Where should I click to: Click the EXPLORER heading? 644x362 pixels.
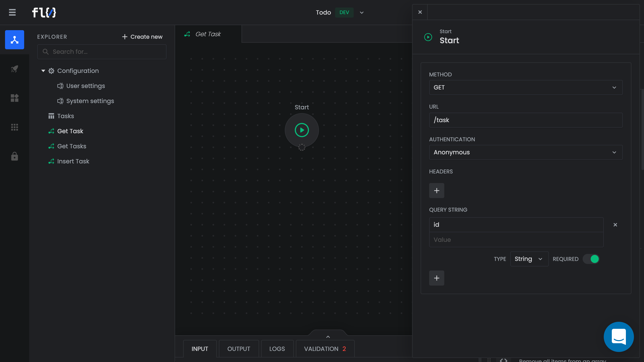point(52,37)
